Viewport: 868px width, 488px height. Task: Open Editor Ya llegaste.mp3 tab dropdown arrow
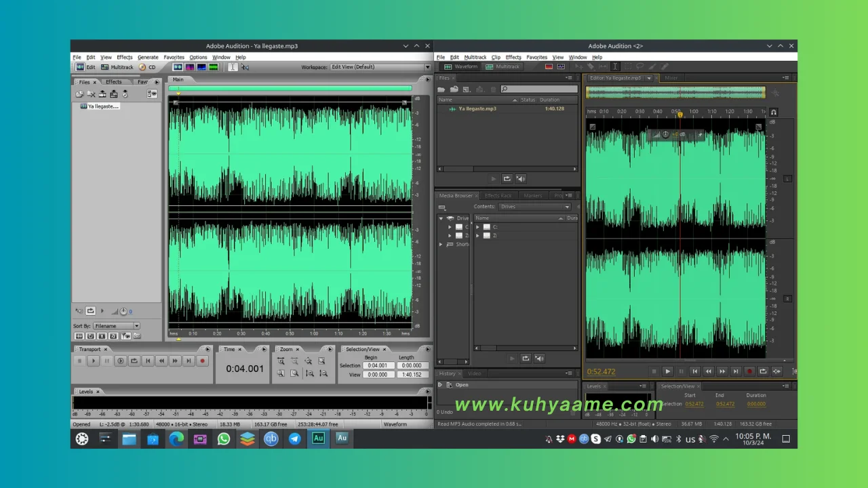click(649, 78)
